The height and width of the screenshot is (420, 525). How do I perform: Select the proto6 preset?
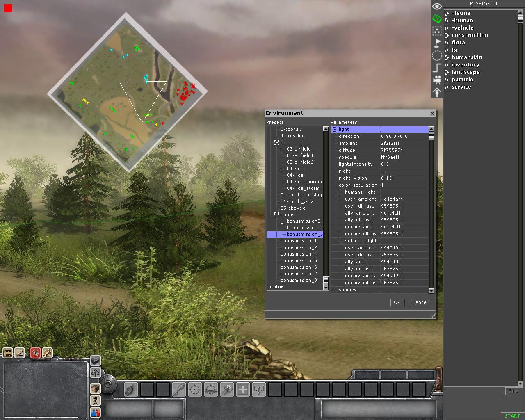click(276, 287)
